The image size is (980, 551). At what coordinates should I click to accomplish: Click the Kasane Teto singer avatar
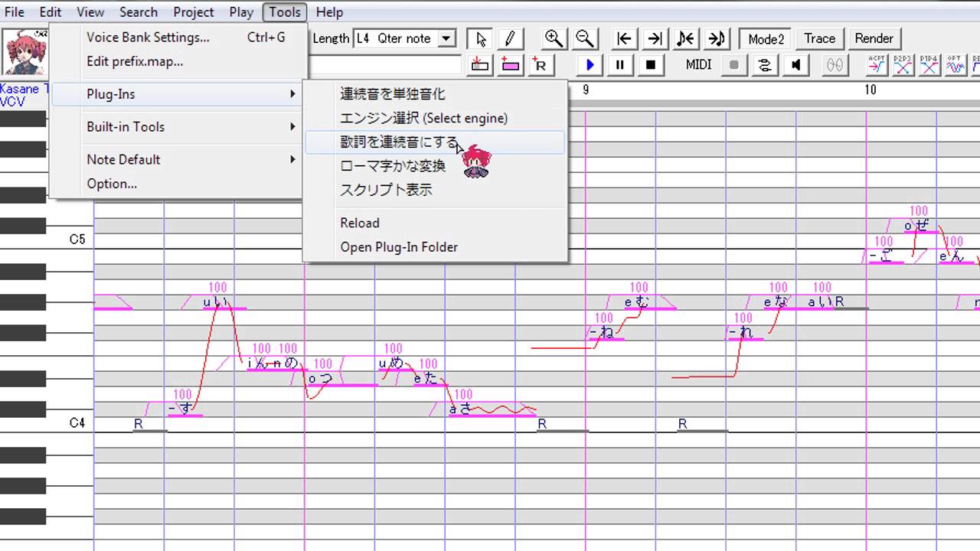(x=25, y=52)
